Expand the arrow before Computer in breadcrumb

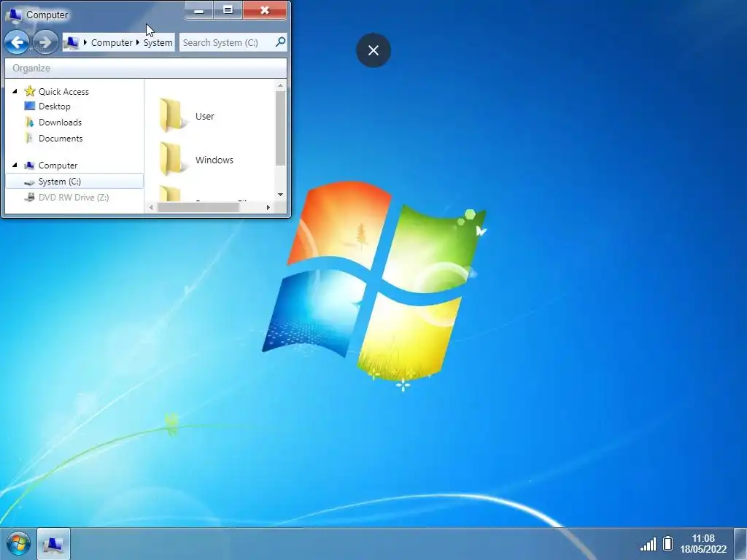(85, 42)
